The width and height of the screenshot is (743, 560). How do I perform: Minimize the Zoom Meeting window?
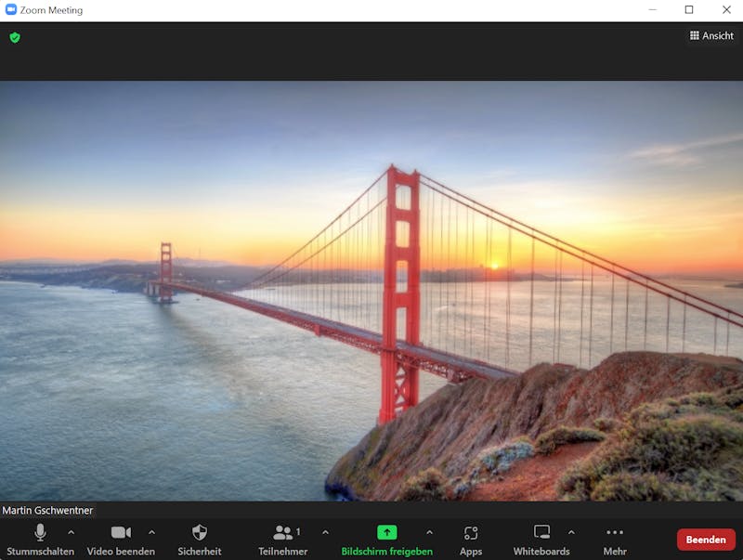pos(653,10)
